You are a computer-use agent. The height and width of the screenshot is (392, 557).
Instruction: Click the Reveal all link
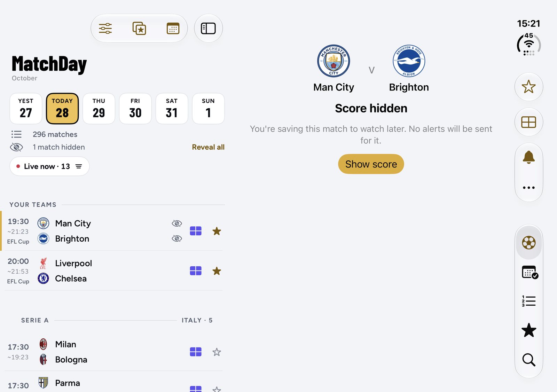(208, 147)
